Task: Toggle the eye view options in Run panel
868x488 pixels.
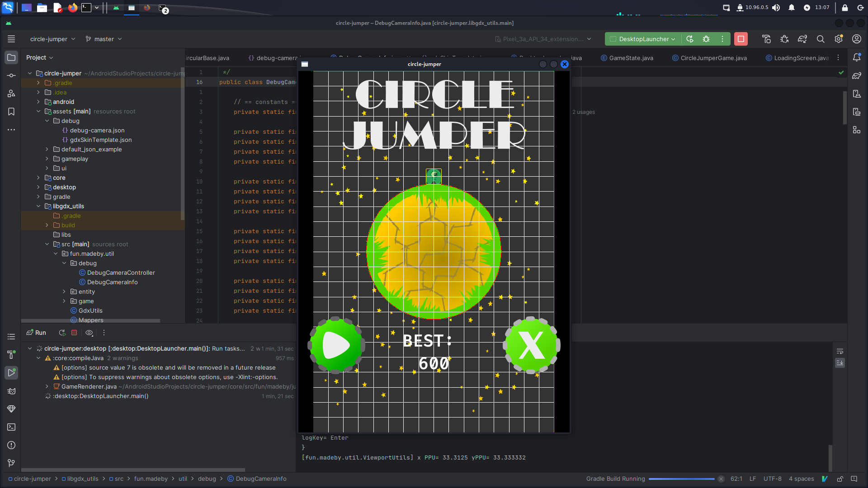Action: (x=89, y=333)
